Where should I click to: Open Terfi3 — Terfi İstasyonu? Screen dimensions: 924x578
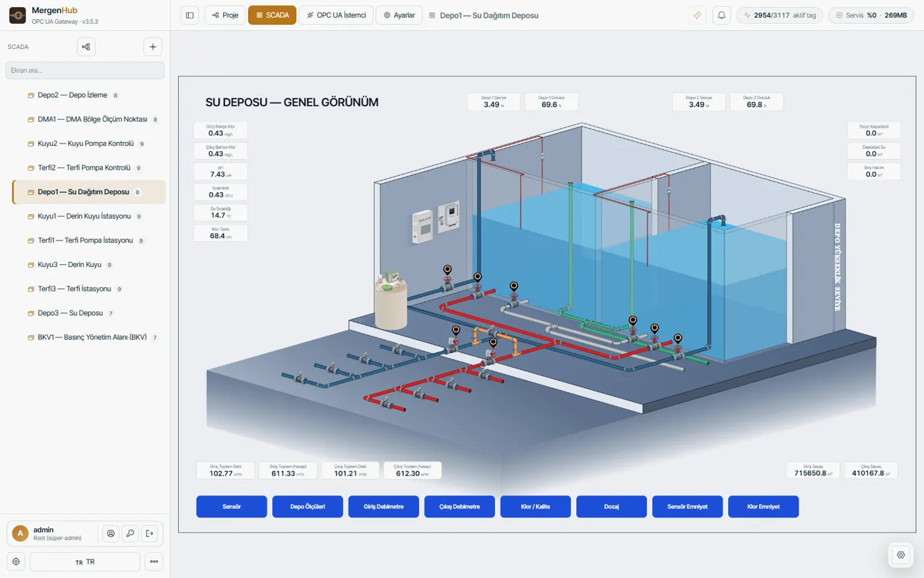pyautogui.click(x=89, y=289)
